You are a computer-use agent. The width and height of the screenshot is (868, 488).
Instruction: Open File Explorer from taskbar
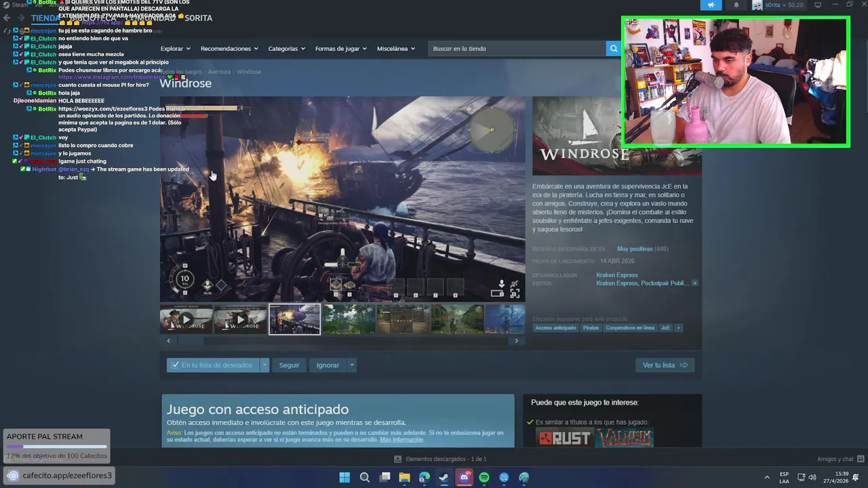pyautogui.click(x=404, y=477)
